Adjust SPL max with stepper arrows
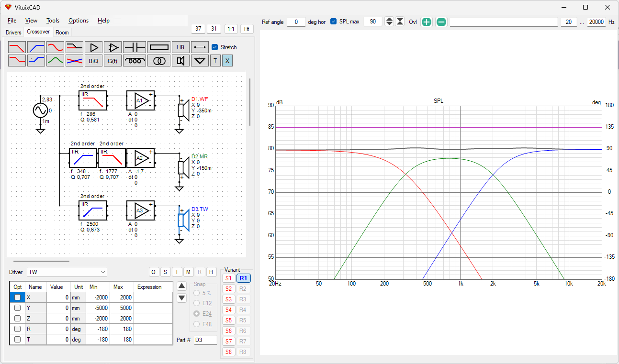 [x=389, y=22]
